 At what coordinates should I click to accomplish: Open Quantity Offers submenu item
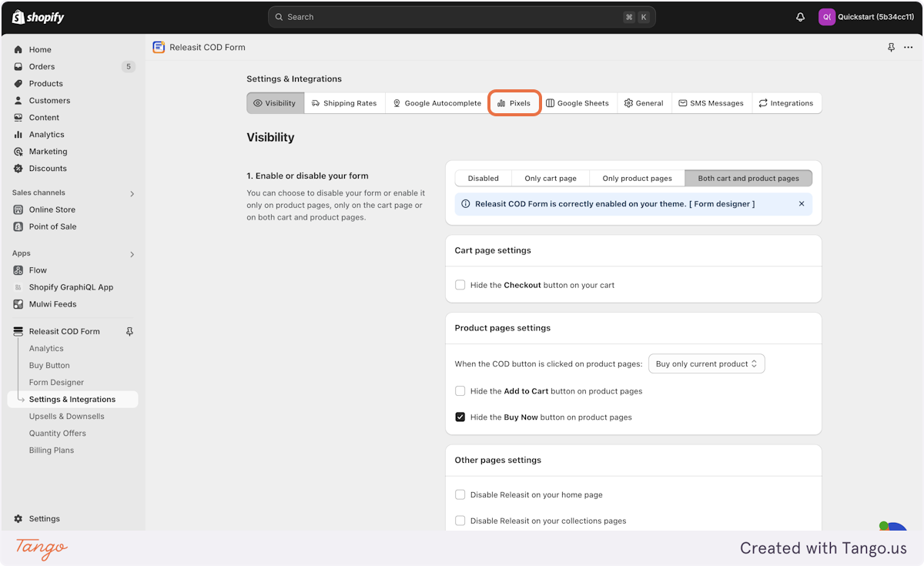click(x=58, y=434)
